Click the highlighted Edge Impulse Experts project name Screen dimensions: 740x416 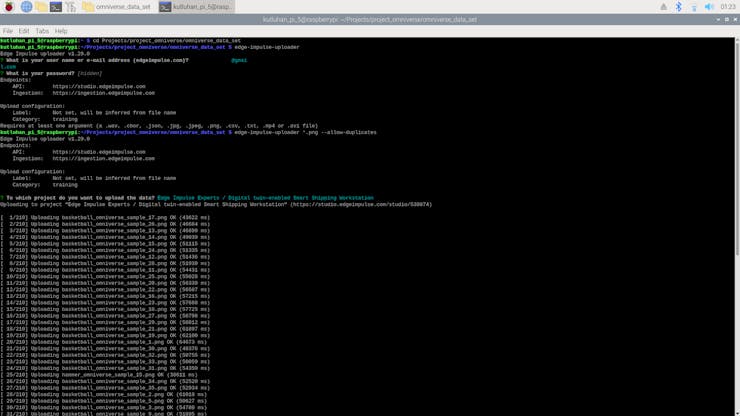(x=265, y=198)
